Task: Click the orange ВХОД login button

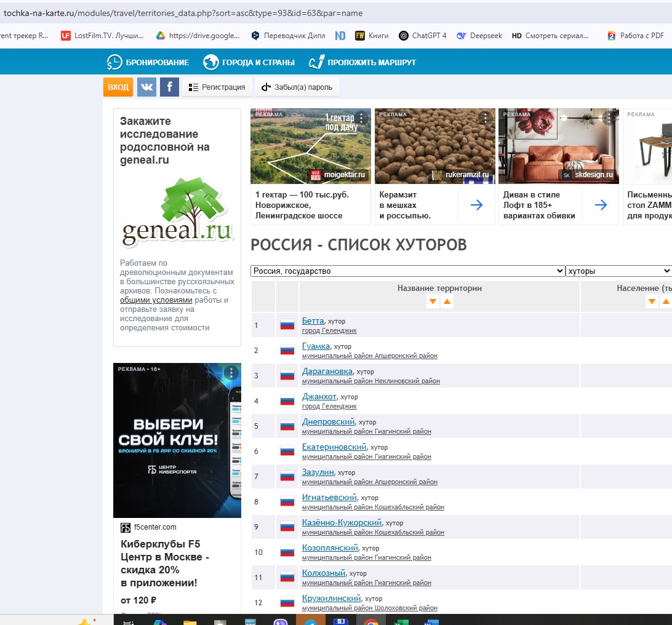Action: (x=118, y=87)
